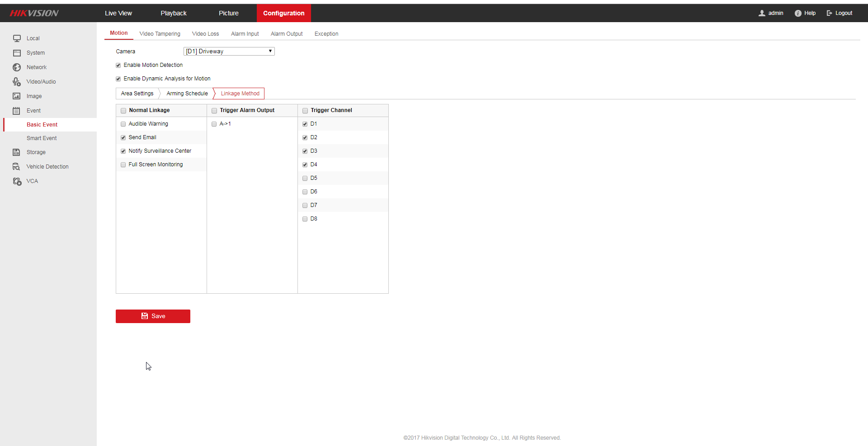The width and height of the screenshot is (868, 446).
Task: Collapse the Event section in sidebar
Action: pyautogui.click(x=33, y=111)
